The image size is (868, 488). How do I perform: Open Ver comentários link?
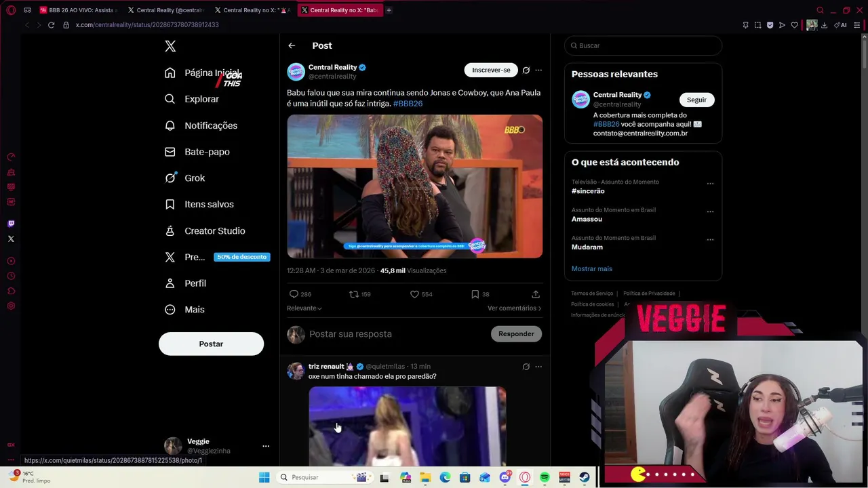click(514, 308)
